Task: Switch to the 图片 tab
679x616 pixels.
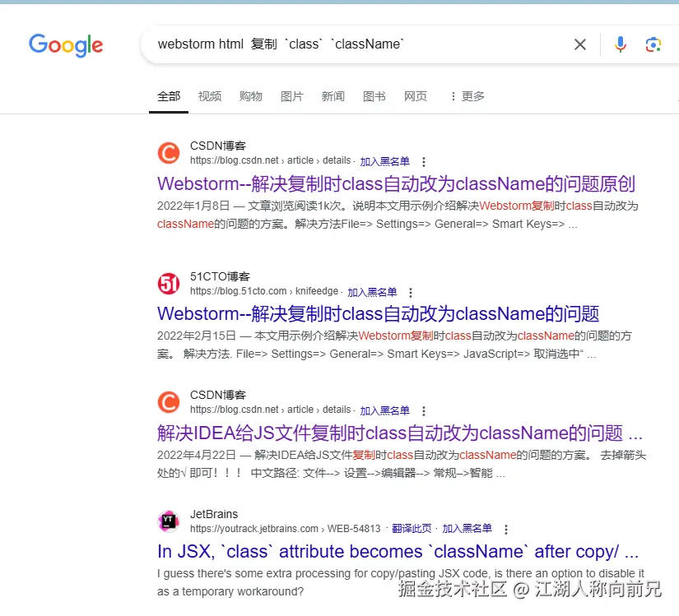Action: [292, 96]
